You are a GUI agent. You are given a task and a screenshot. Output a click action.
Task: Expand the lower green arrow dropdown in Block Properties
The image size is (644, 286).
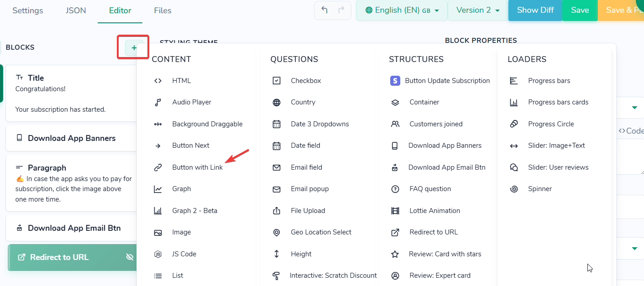click(634, 249)
